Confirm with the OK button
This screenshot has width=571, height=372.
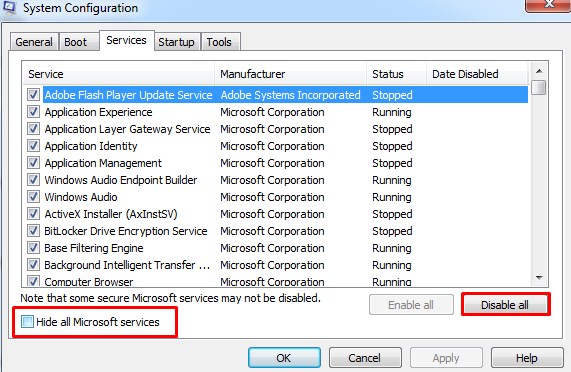coord(284,358)
